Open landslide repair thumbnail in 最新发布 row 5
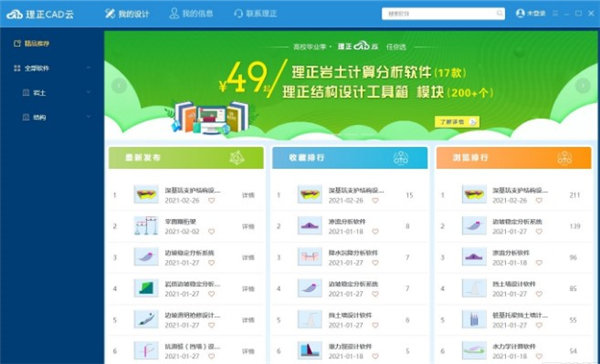Viewport: 600px width, 364px height. (146, 319)
